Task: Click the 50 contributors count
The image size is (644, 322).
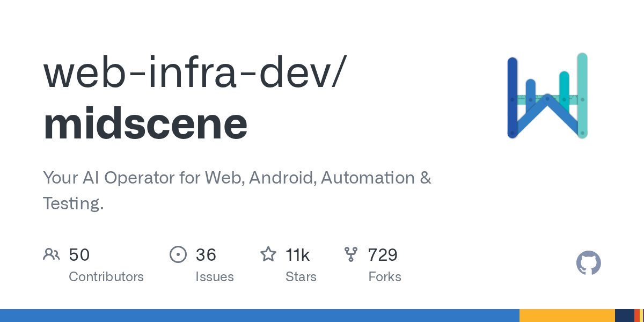Action: 79,255
